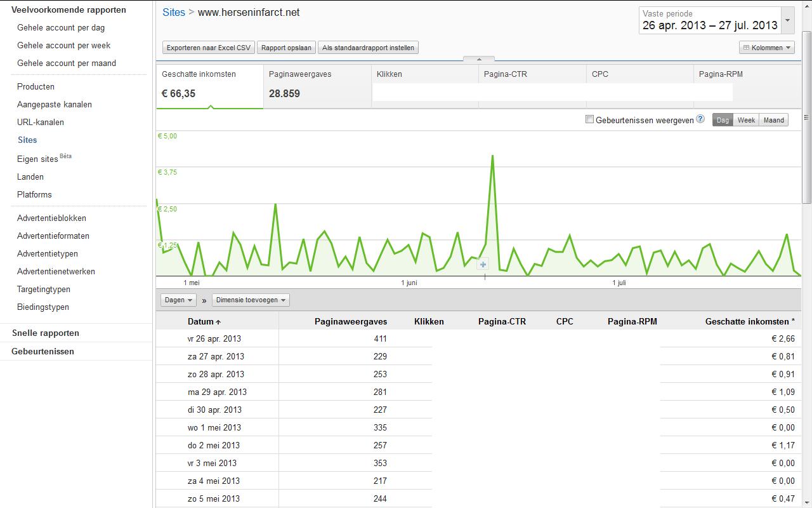The height and width of the screenshot is (508, 812).
Task: Select the Geschatte inkomsten metric tab
Action: (210, 86)
